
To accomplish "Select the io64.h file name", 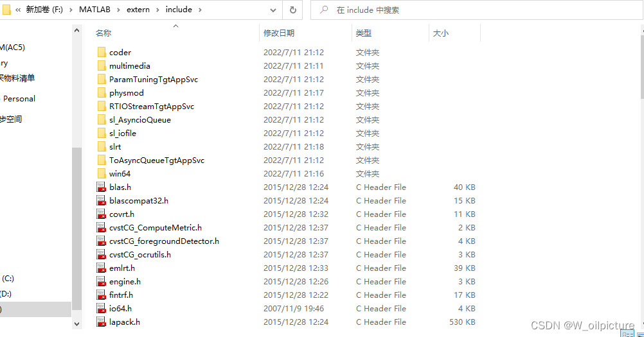I will (120, 308).
